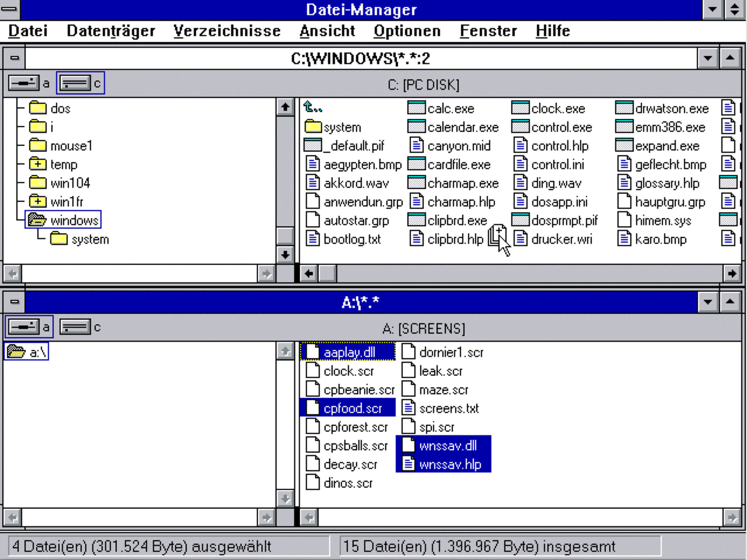The height and width of the screenshot is (560, 747).
Task: Switch to drive a in A:\*.* window
Action: point(23,327)
